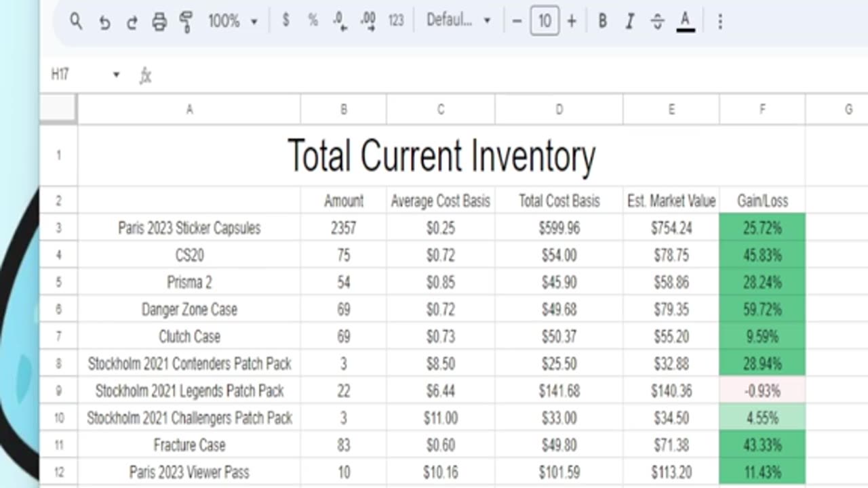Image resolution: width=868 pixels, height=488 pixels.
Task: Open more number formats (123)
Action: 396,21
